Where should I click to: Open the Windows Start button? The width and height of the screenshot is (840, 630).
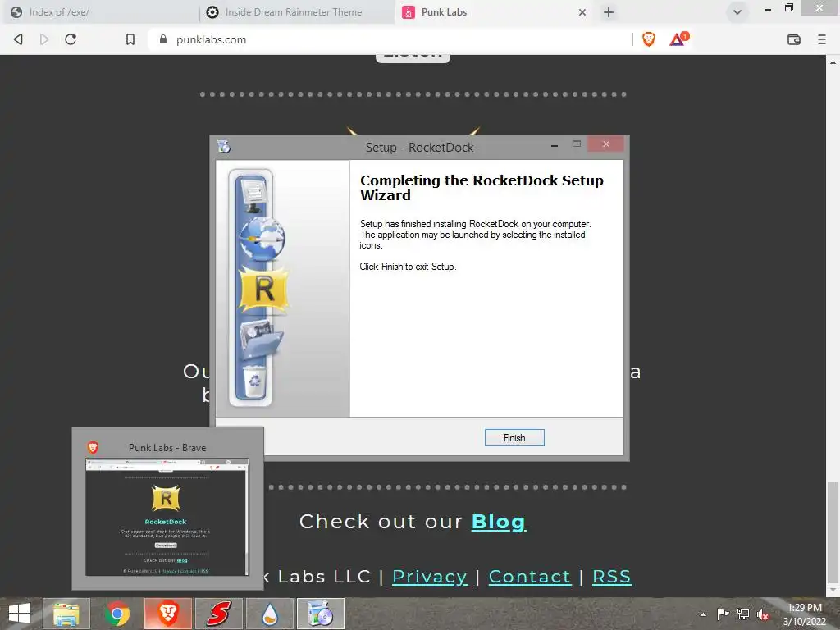point(20,614)
